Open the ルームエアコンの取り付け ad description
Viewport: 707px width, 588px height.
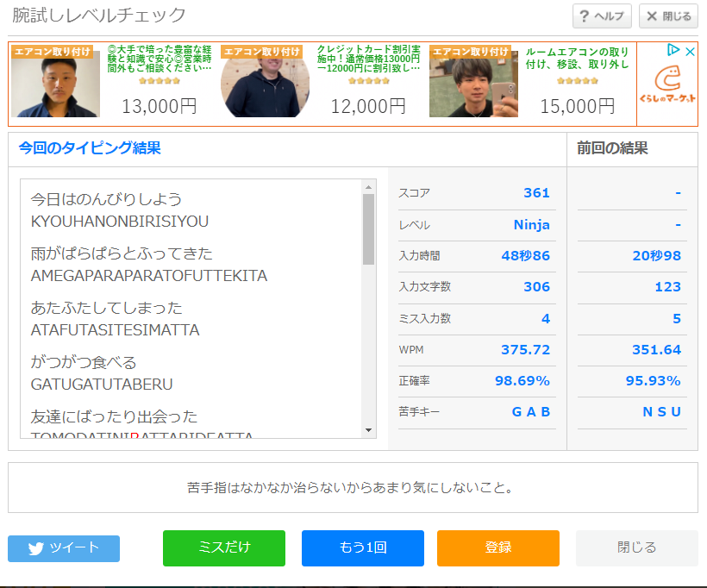(577, 58)
